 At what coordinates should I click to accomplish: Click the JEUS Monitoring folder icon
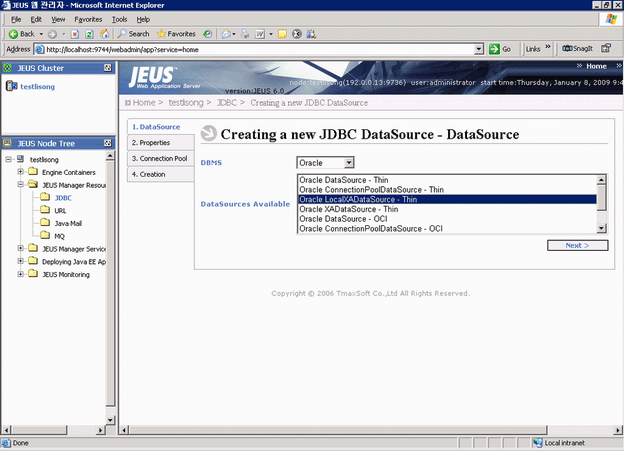[33, 273]
